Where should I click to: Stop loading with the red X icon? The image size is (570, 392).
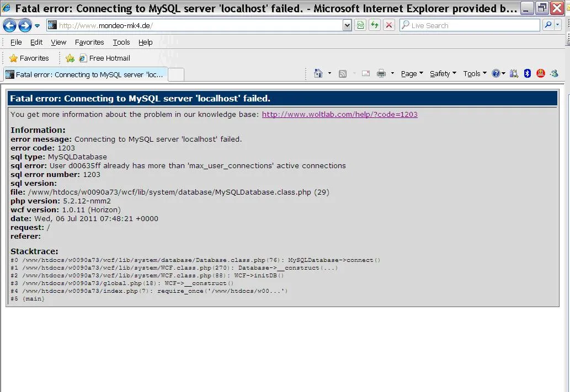click(389, 25)
